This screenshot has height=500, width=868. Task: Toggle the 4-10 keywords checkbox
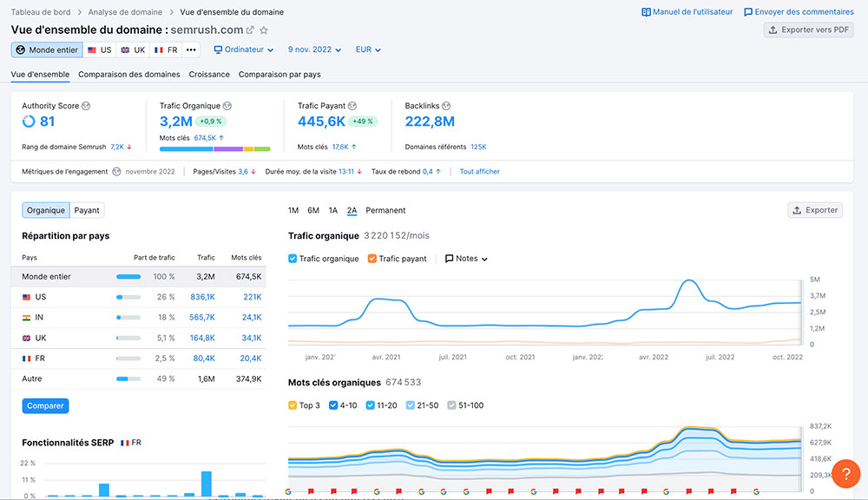pyautogui.click(x=333, y=405)
